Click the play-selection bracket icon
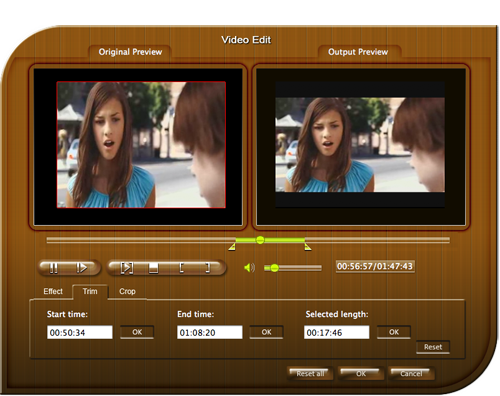The image size is (500, 396). pyautogui.click(x=127, y=268)
